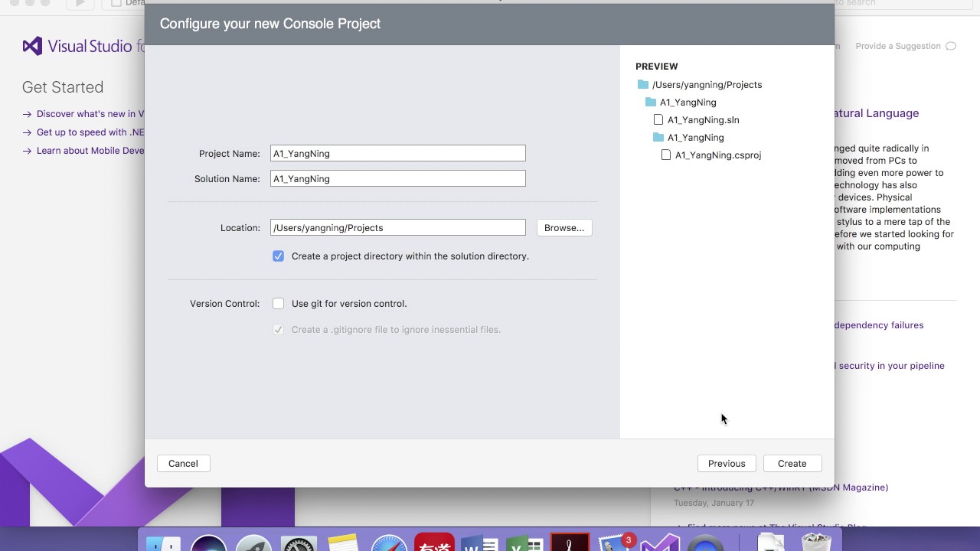Image resolution: width=980 pixels, height=551 pixels.
Task: Click the file icon beside A1_YangNing.sln
Action: coord(658,120)
